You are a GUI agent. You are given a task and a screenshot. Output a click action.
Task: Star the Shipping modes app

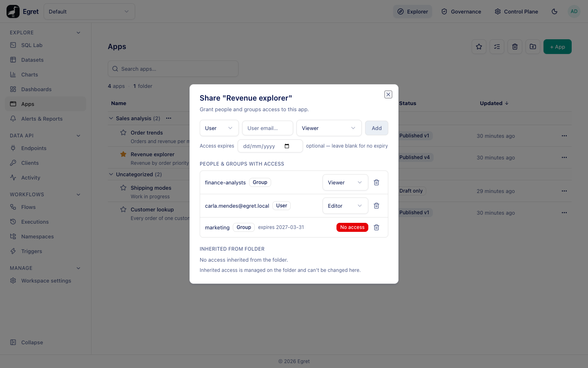click(123, 188)
